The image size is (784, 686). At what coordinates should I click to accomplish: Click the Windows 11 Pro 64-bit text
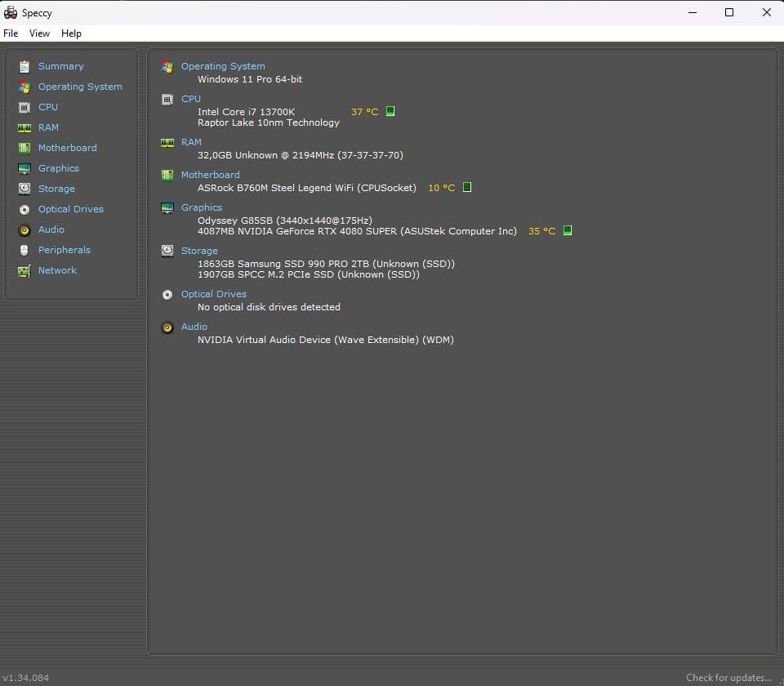[250, 79]
